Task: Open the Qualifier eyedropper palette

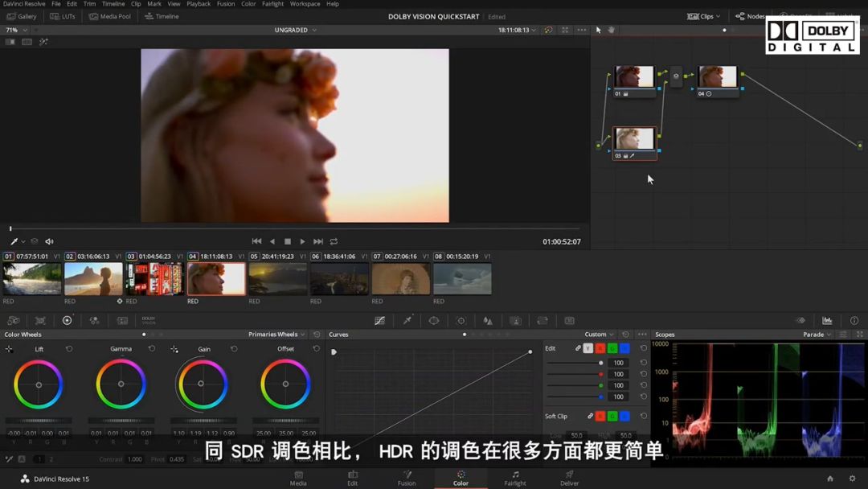Action: tap(407, 321)
